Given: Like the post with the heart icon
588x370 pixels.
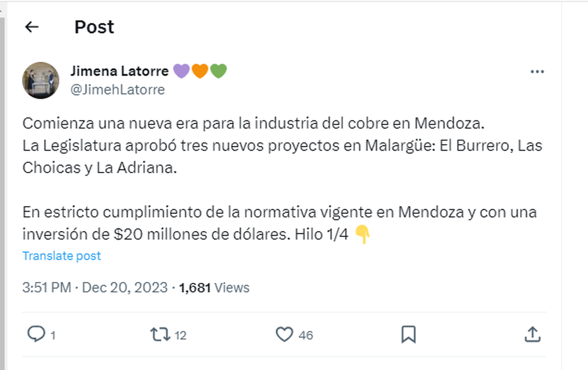Looking at the screenshot, I should click(x=284, y=334).
